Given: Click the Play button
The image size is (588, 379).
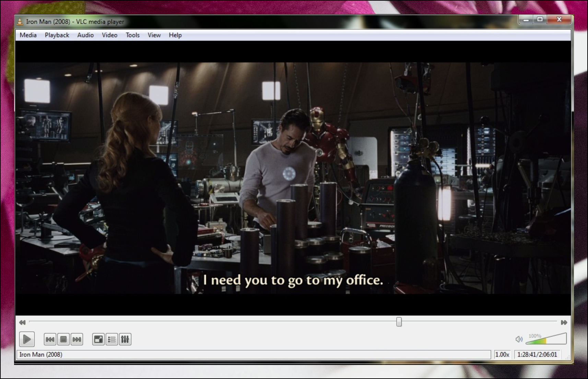Looking at the screenshot, I should click(27, 340).
